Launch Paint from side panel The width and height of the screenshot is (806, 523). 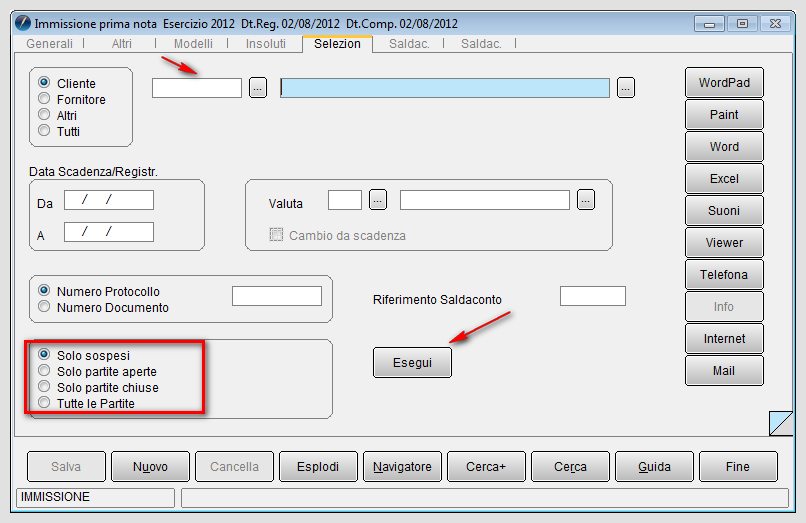[724, 115]
